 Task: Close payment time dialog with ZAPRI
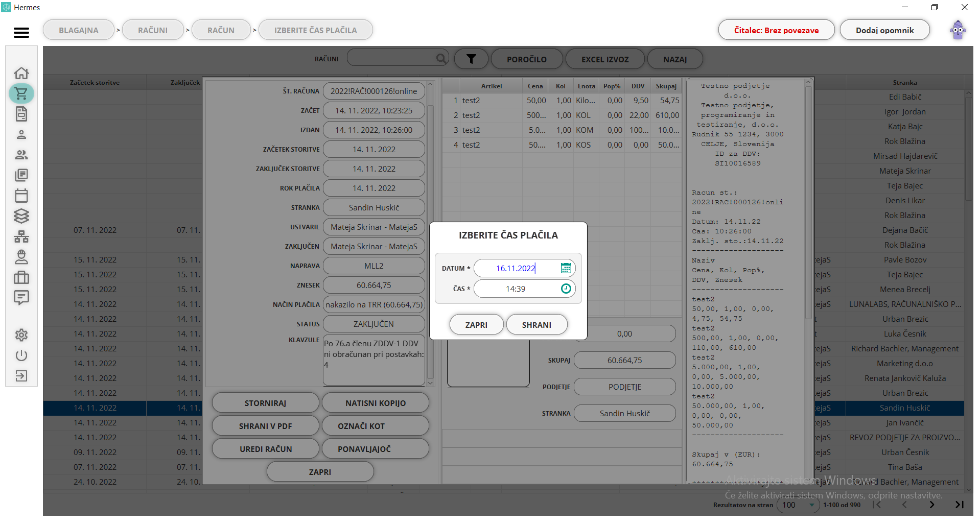click(476, 325)
